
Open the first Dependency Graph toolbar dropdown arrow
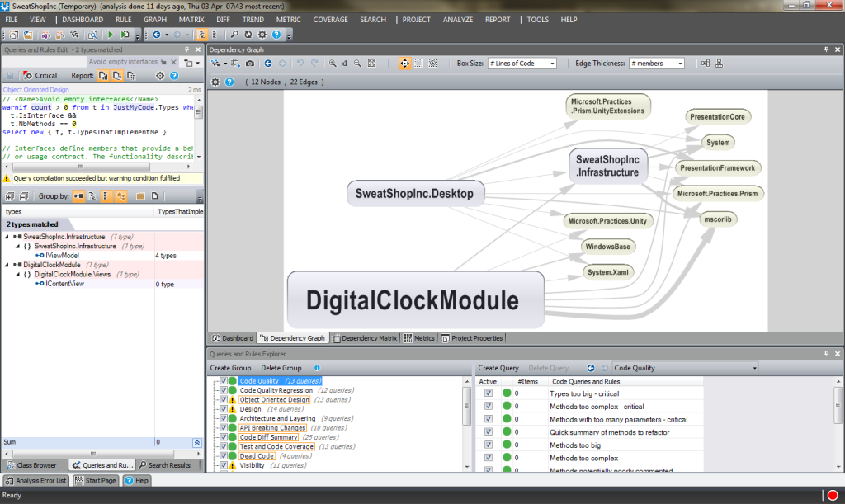224,63
